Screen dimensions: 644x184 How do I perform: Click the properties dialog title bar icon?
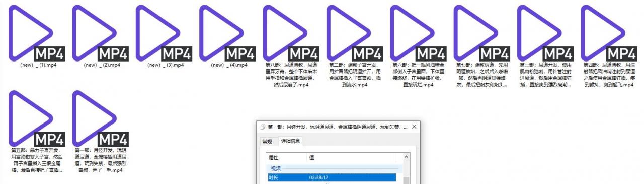[262, 127]
